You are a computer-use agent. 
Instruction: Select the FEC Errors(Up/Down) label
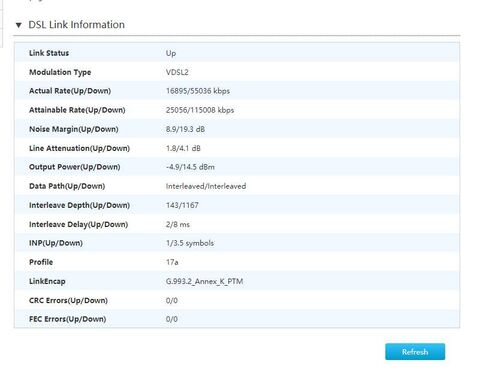(x=68, y=319)
